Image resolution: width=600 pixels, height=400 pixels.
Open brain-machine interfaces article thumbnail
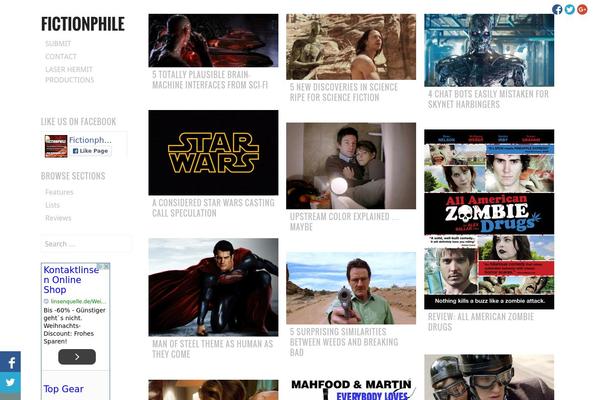click(x=214, y=41)
